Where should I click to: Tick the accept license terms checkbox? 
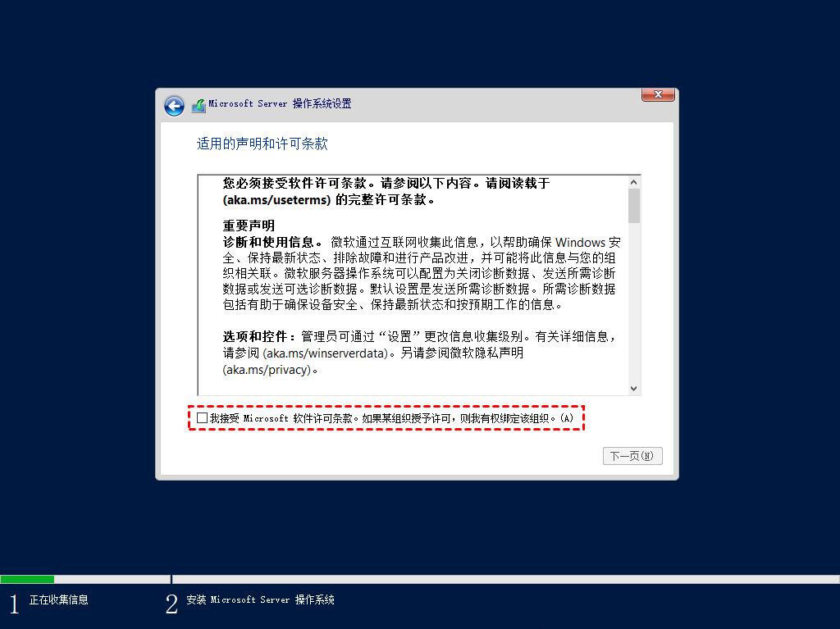click(x=202, y=418)
